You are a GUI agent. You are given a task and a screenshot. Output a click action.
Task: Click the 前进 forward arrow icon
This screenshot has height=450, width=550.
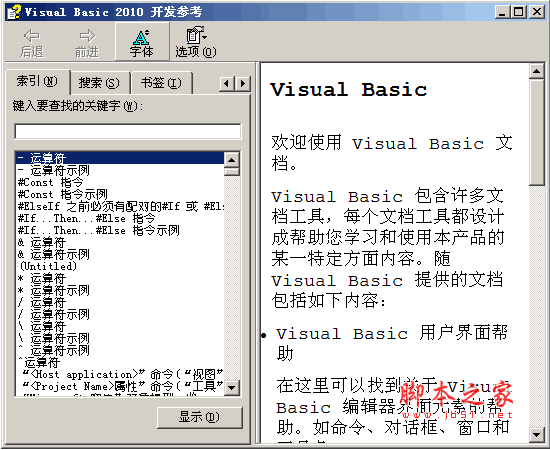tap(87, 35)
